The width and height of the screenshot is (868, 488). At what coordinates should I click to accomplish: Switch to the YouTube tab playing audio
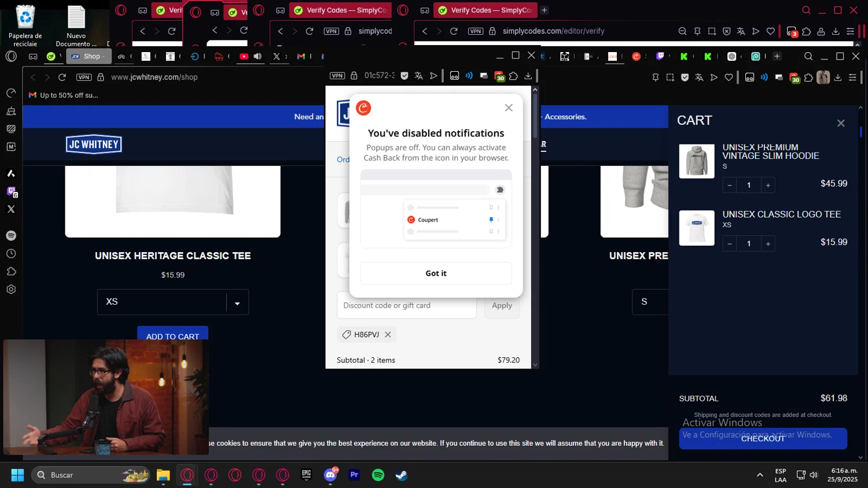tap(250, 56)
